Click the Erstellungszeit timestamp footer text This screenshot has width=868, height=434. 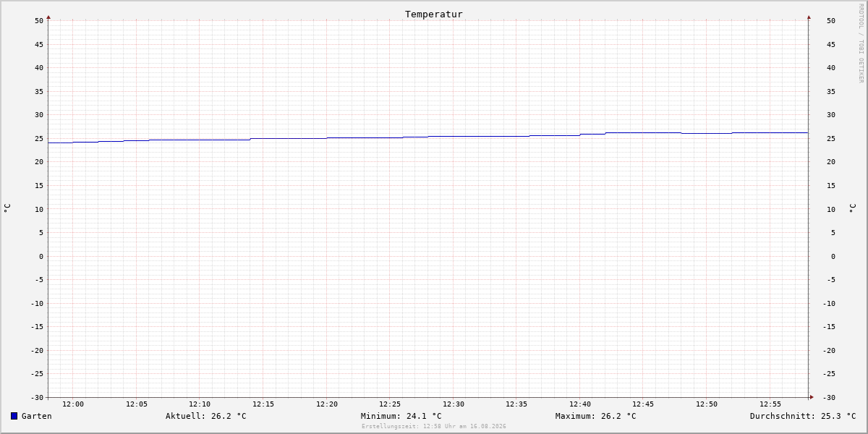click(x=434, y=427)
